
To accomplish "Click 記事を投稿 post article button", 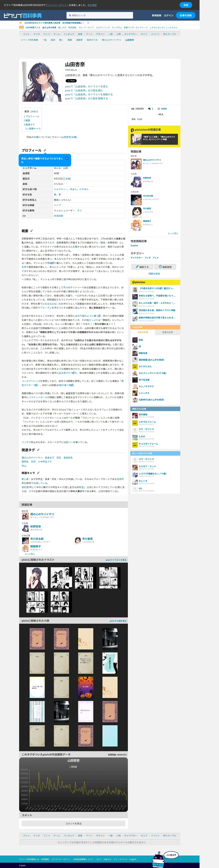I will (x=186, y=15).
